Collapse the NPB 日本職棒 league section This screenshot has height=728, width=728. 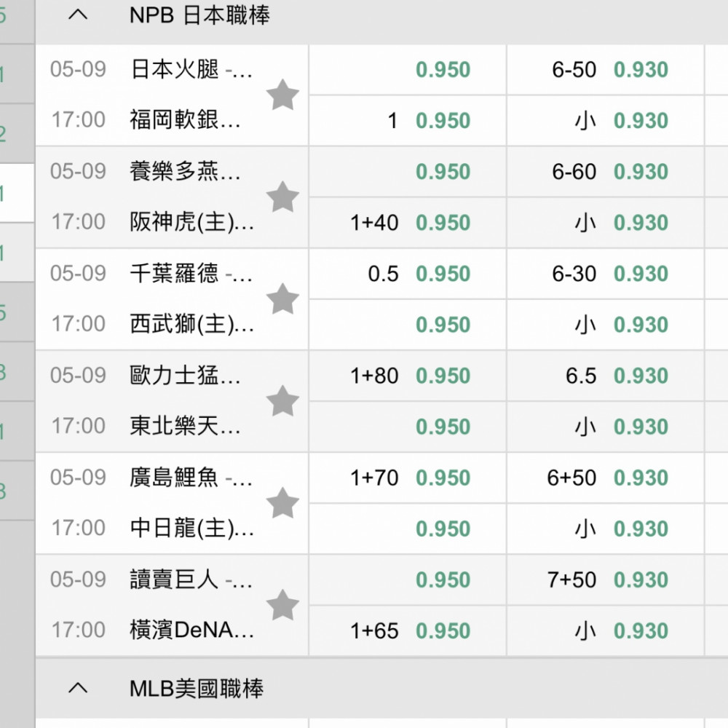78,15
